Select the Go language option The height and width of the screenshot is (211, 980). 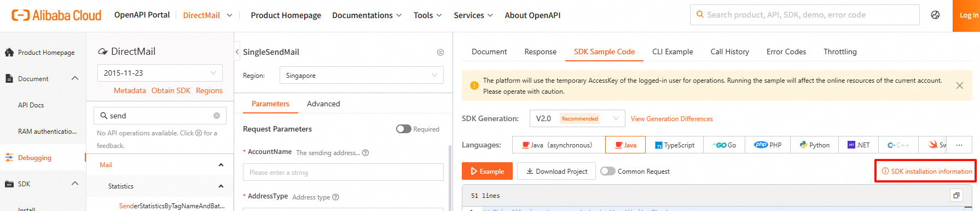pyautogui.click(x=725, y=145)
